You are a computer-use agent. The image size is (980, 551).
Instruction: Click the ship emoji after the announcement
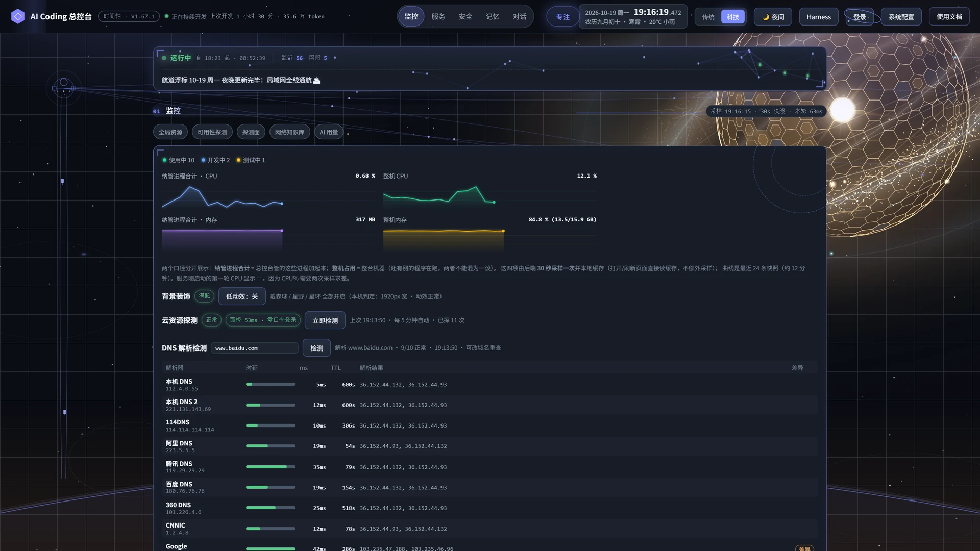coord(316,80)
